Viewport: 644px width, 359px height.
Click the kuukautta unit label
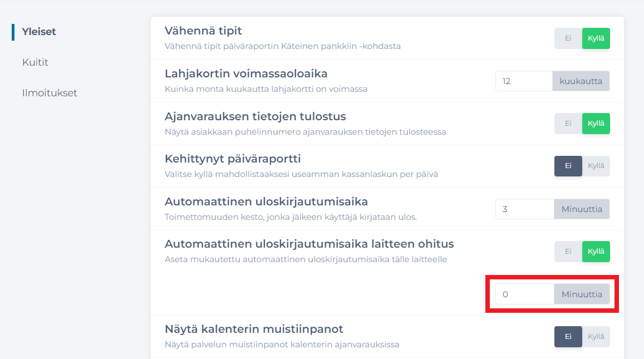coord(581,81)
